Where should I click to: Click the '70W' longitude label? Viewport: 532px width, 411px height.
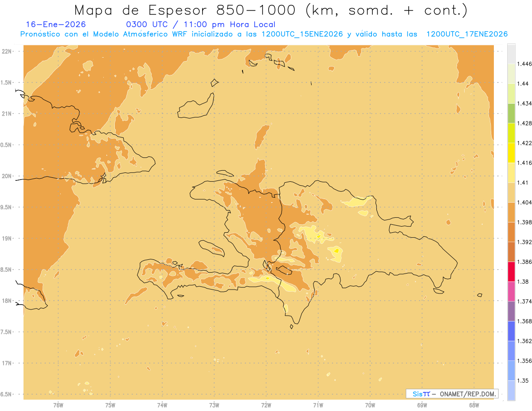[x=370, y=405]
